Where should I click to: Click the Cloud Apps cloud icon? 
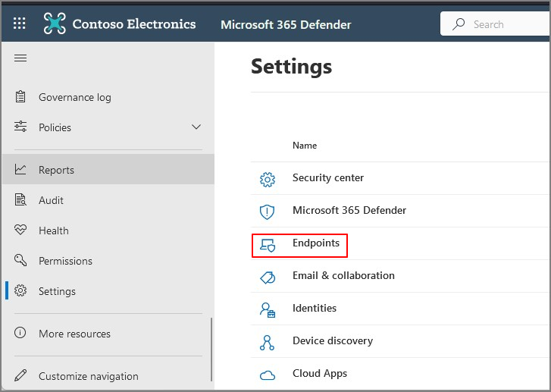coord(268,375)
